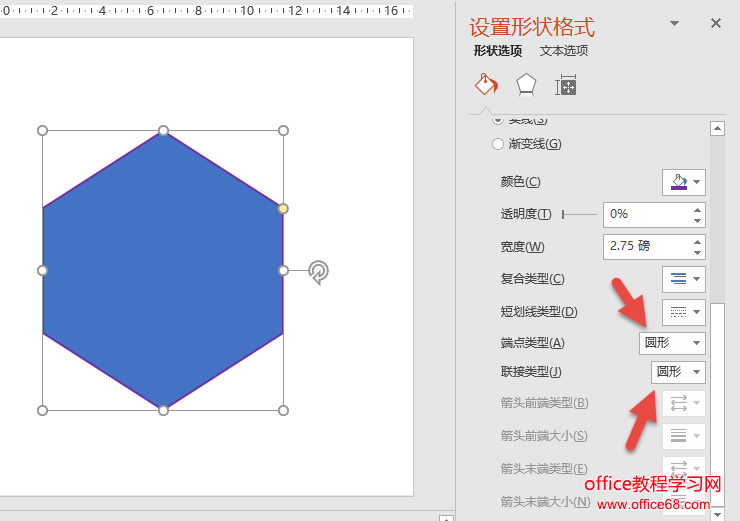
Task: Open the task pane options dropdown arrow
Action: [x=674, y=24]
